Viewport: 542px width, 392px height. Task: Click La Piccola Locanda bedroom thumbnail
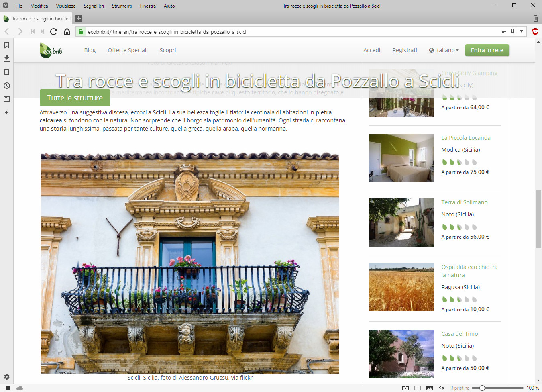401,158
